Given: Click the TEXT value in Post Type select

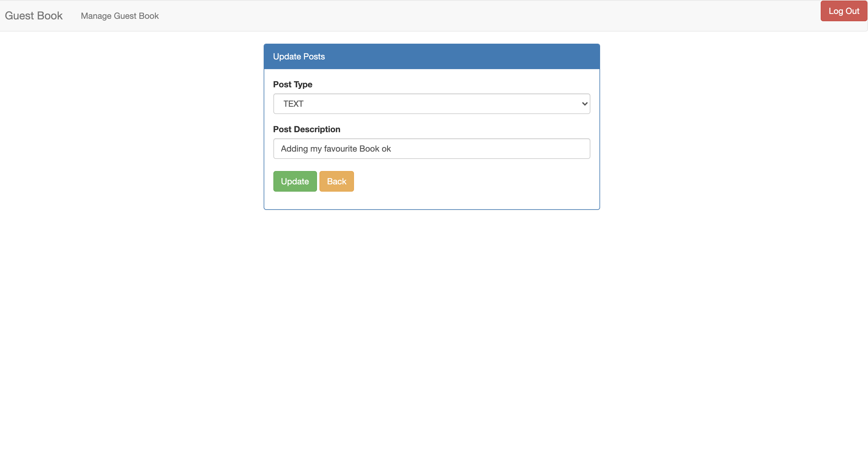Looking at the screenshot, I should 293,104.
